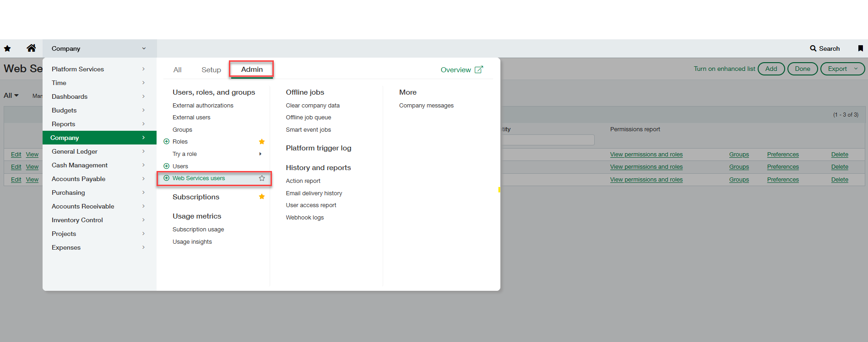This screenshot has width=868, height=342.
Task: Open Inventory Control menu
Action: point(99,220)
